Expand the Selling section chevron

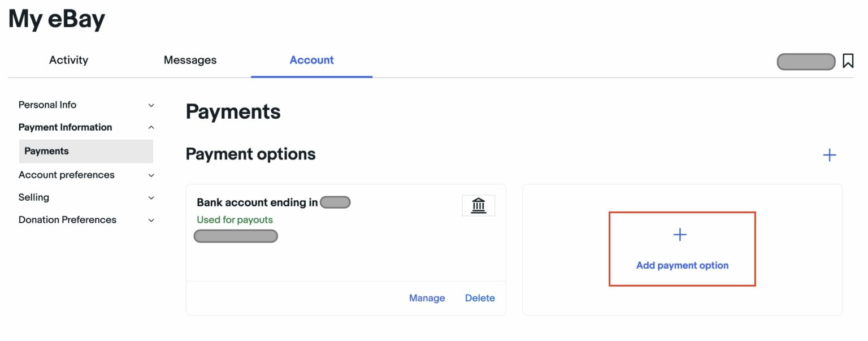pos(151,198)
